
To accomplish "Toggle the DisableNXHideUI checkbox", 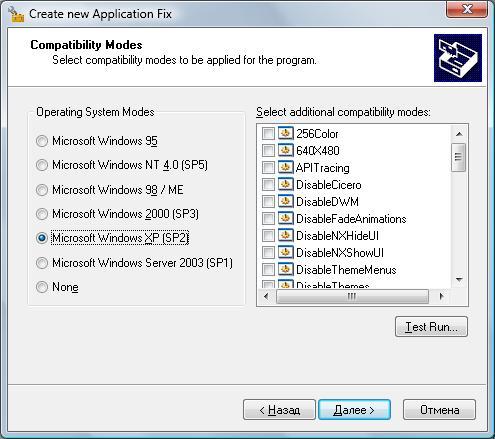I will [268, 236].
